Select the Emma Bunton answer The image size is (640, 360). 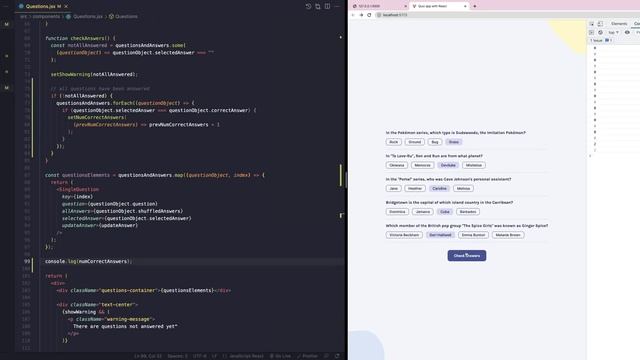[x=473, y=235]
